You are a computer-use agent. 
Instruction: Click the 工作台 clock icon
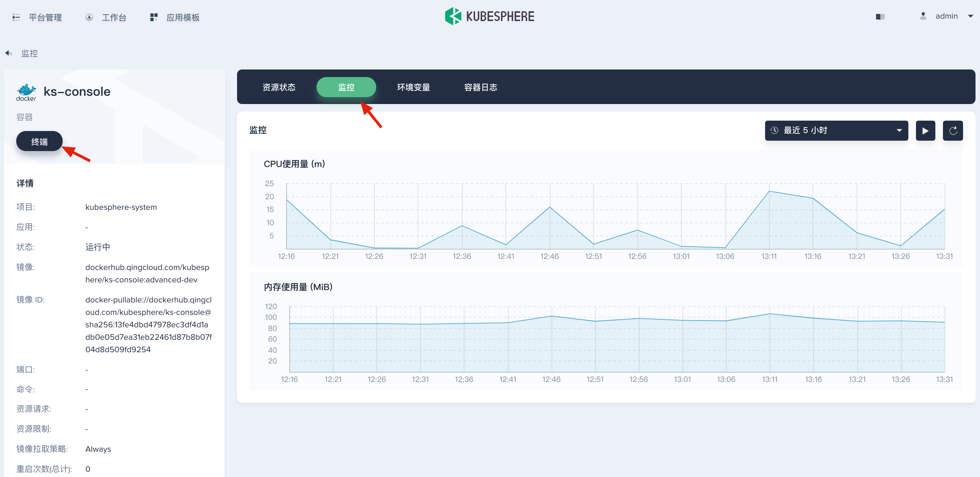pyautogui.click(x=89, y=17)
